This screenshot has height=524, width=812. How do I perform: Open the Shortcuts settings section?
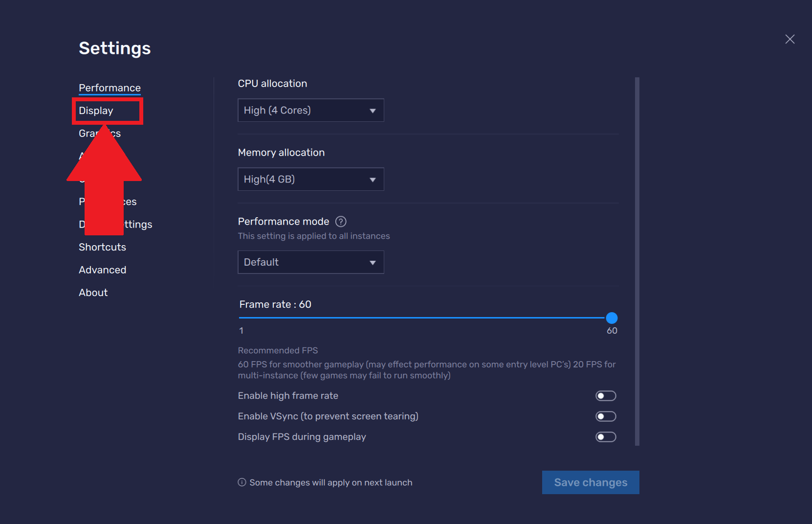102,247
